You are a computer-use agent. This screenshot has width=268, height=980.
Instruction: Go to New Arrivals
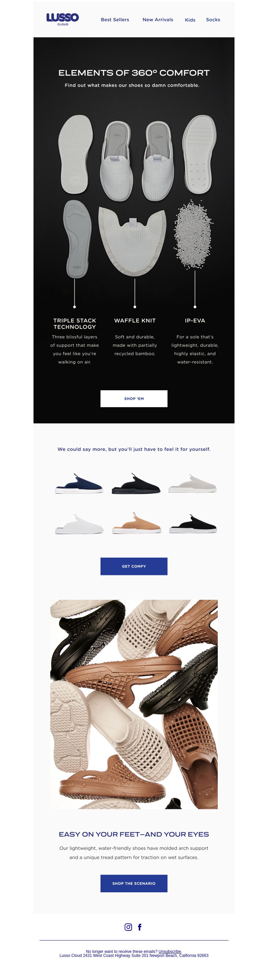coord(157,19)
